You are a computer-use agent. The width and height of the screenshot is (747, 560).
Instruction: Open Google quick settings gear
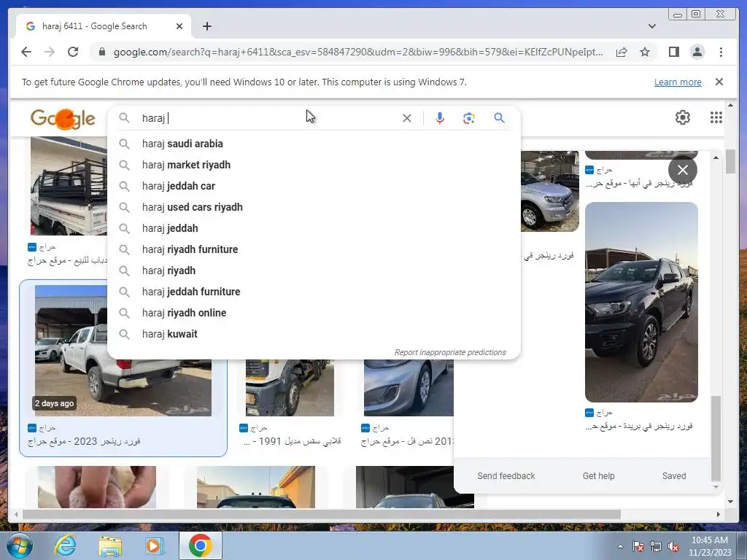coord(682,117)
